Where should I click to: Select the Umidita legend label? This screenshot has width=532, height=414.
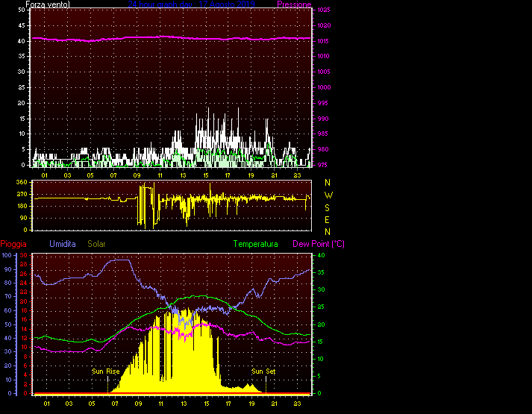pos(63,244)
